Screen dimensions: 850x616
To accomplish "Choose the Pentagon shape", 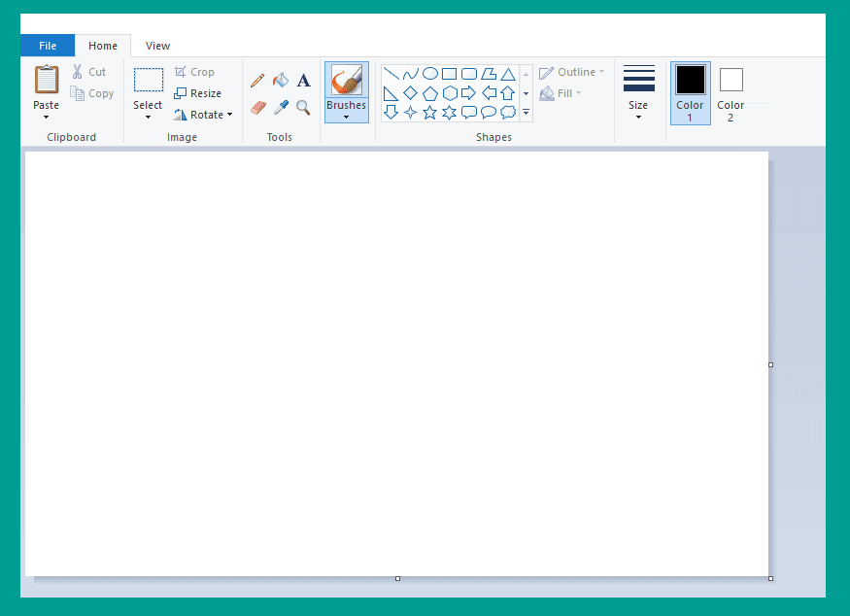I will pyautogui.click(x=430, y=93).
